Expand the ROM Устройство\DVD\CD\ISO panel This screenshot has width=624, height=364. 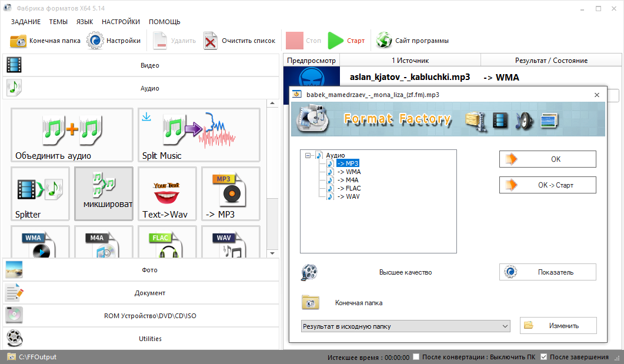click(x=141, y=316)
